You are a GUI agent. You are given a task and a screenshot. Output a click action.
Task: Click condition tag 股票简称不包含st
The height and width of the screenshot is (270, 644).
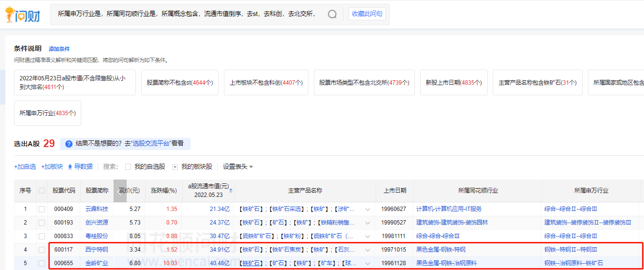pos(180,82)
